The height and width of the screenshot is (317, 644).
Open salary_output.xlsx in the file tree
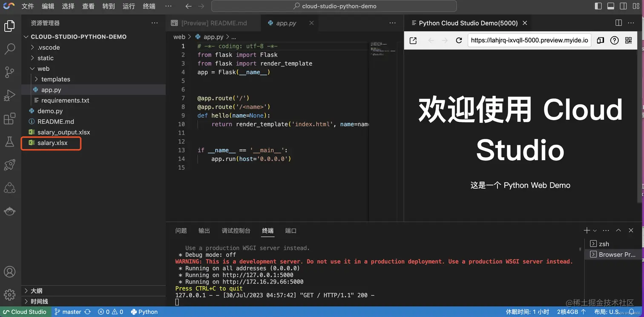coord(63,132)
